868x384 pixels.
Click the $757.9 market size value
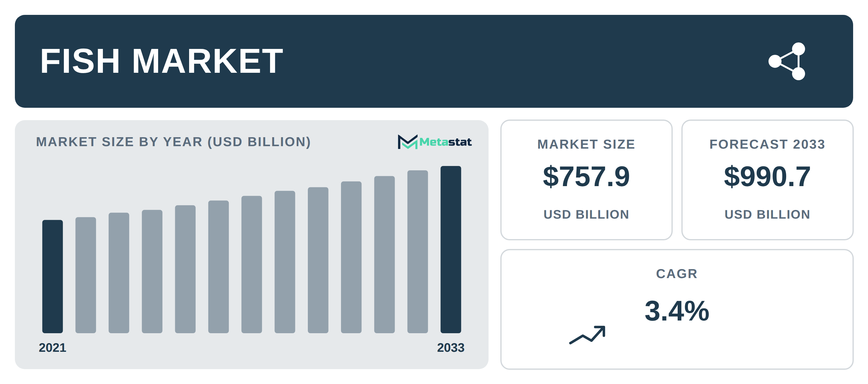click(586, 176)
